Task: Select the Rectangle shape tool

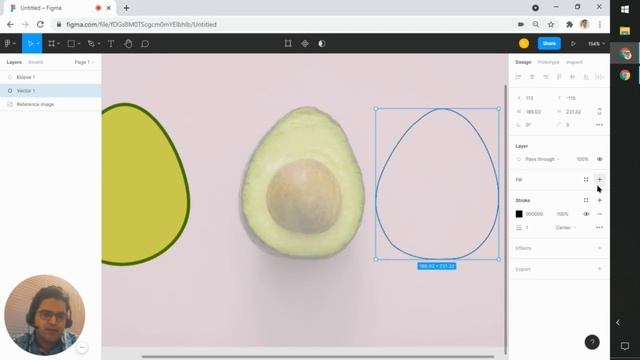Action: [x=71, y=43]
